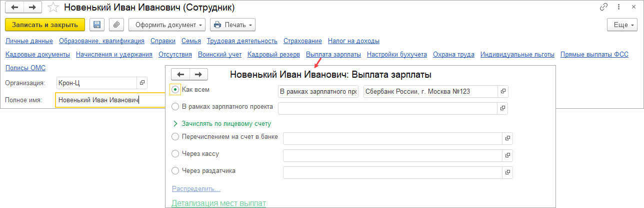Click the 'Распределить...' link

[x=196, y=188]
